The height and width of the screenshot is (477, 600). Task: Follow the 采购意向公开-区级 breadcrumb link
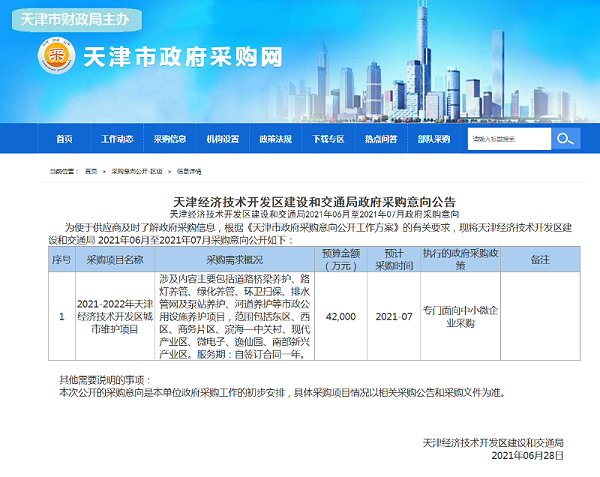(x=137, y=171)
